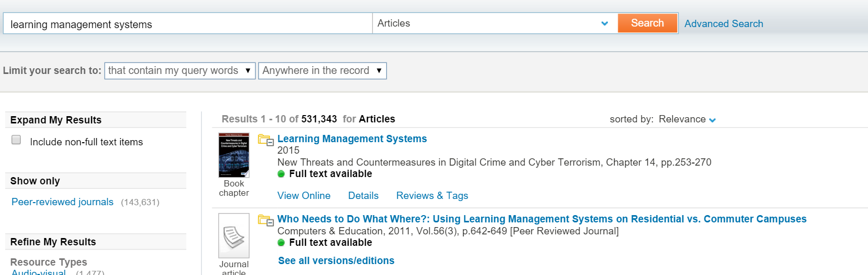Image resolution: width=868 pixels, height=275 pixels.
Task: Open Details tab for first result
Action: pyautogui.click(x=363, y=196)
